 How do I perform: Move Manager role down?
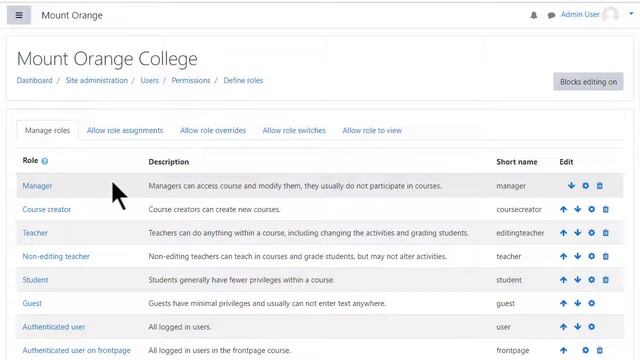[x=571, y=186]
